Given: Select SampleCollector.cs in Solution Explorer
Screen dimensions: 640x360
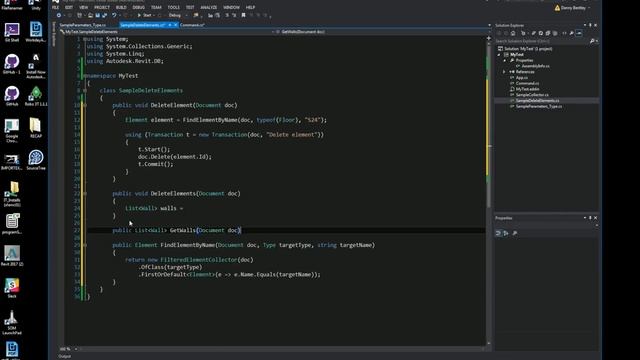Looking at the screenshot, I should click(x=532, y=95).
